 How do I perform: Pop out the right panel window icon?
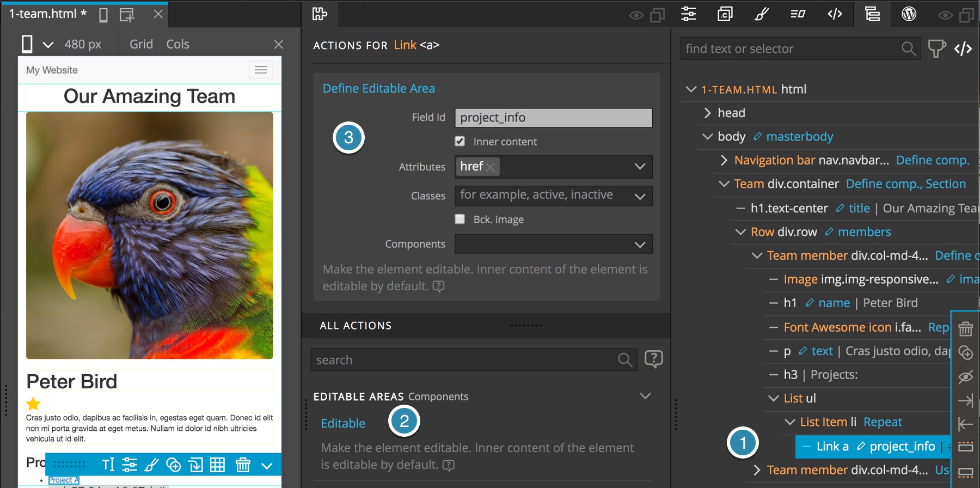tap(966, 15)
